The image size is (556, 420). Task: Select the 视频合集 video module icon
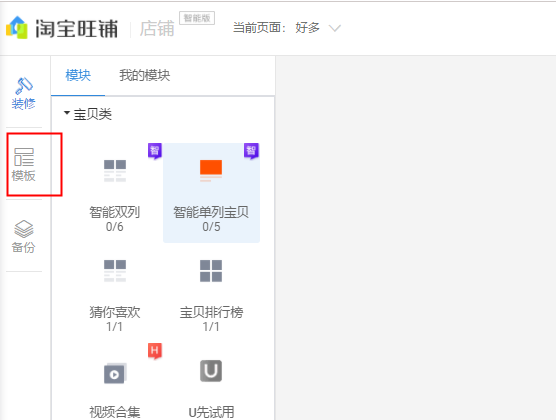coord(115,373)
